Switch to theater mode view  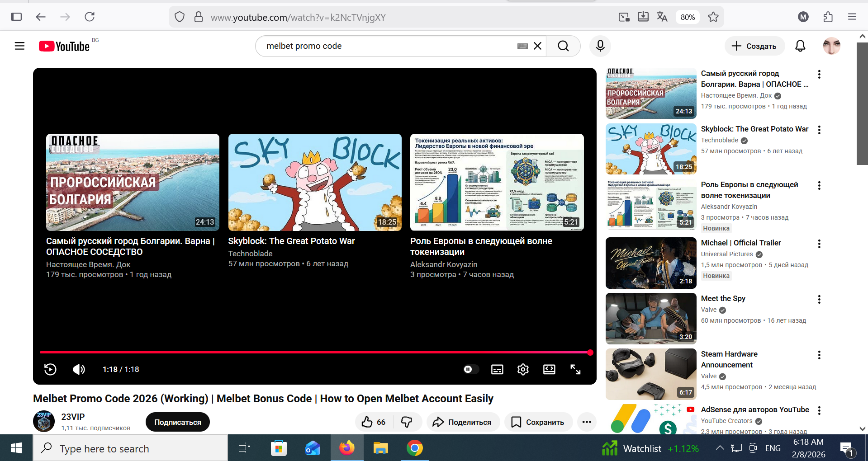pos(549,369)
